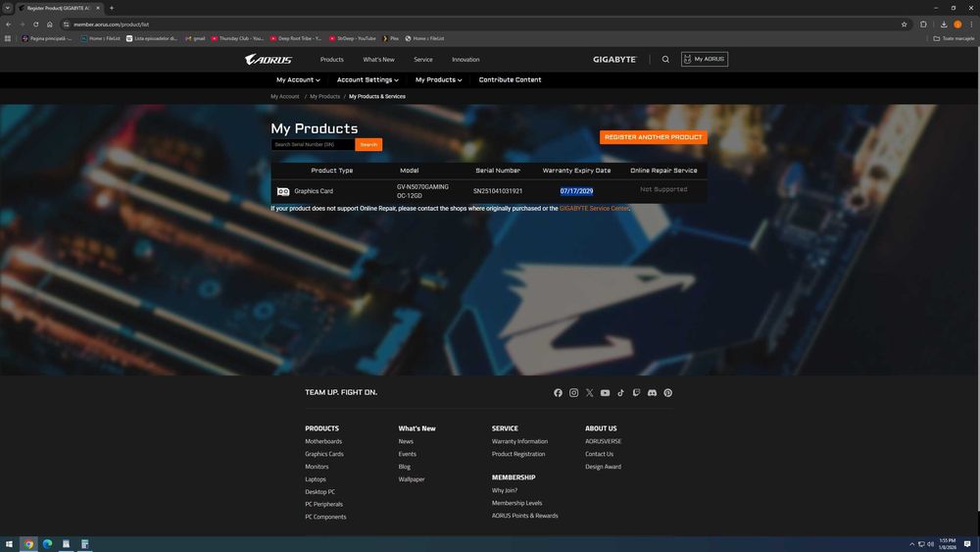Open the Plex bookmark

coord(391,38)
